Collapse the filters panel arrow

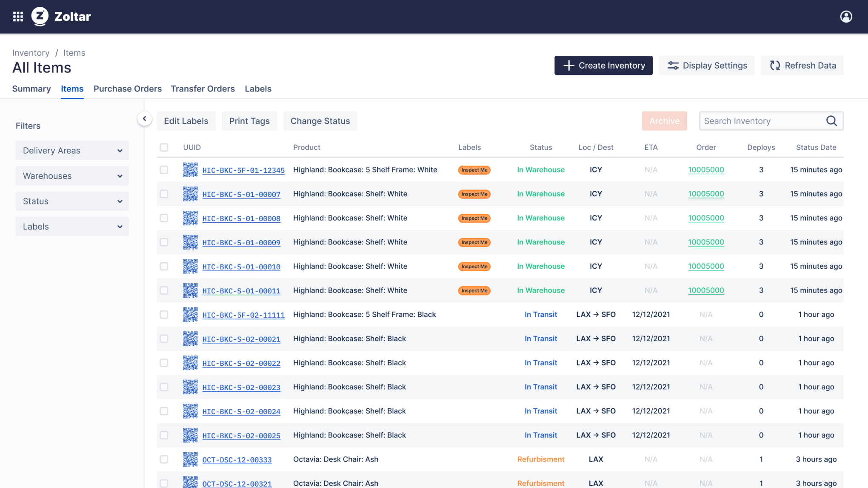pos(145,119)
